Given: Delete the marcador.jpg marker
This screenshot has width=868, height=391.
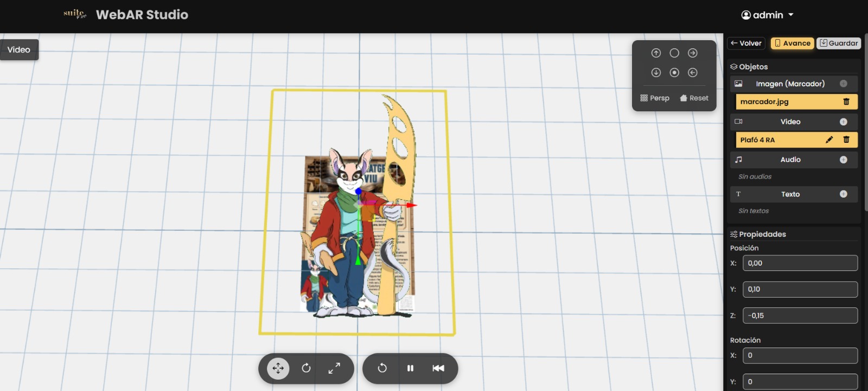Looking at the screenshot, I should tap(846, 102).
